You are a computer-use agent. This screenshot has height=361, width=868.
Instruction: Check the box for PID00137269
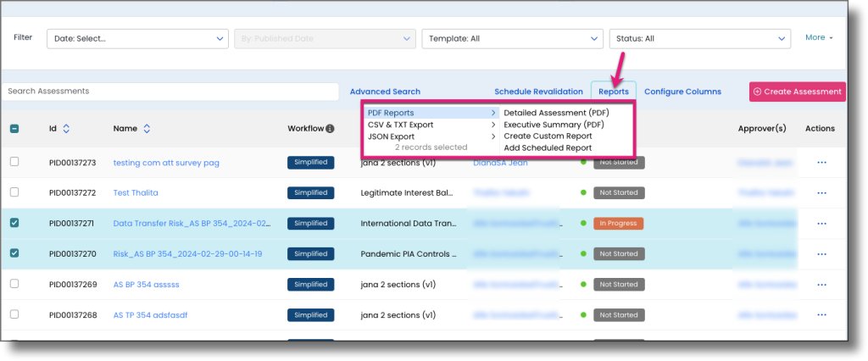coord(14,284)
